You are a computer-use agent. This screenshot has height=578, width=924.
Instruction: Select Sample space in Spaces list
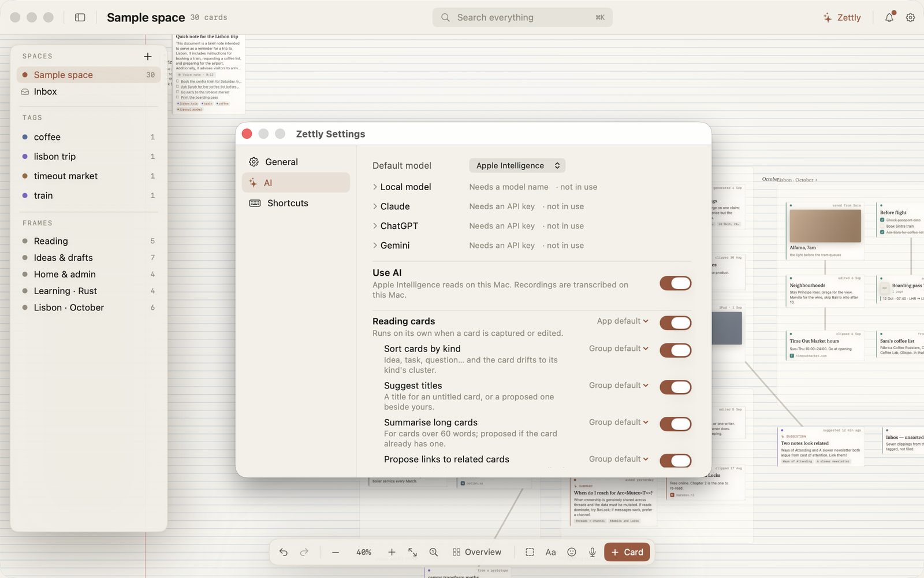coord(88,75)
